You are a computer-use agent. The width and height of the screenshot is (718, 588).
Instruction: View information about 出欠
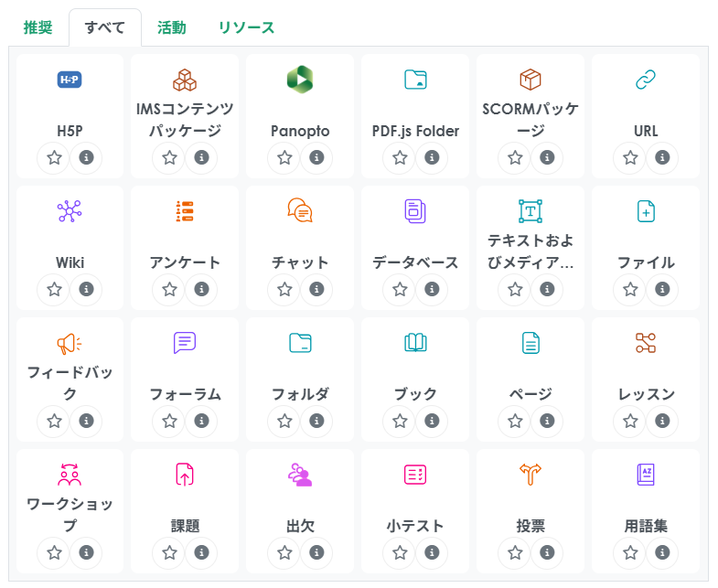(316, 552)
